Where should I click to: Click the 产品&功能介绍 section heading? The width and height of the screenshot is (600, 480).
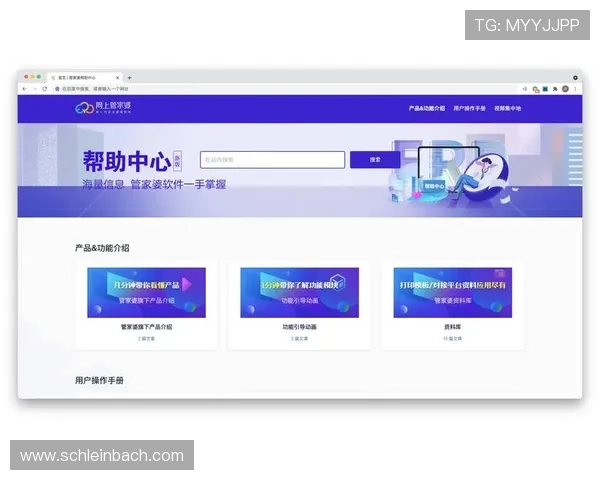tap(102, 248)
